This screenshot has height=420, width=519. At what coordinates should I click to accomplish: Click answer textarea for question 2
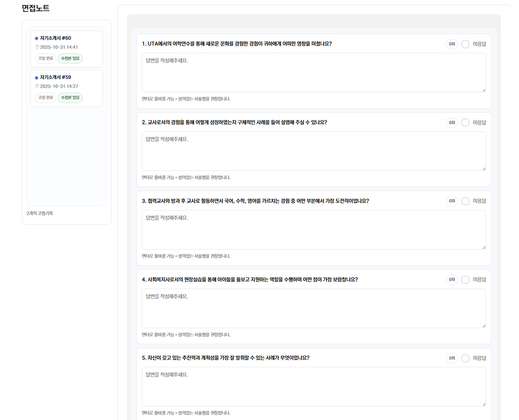click(313, 151)
